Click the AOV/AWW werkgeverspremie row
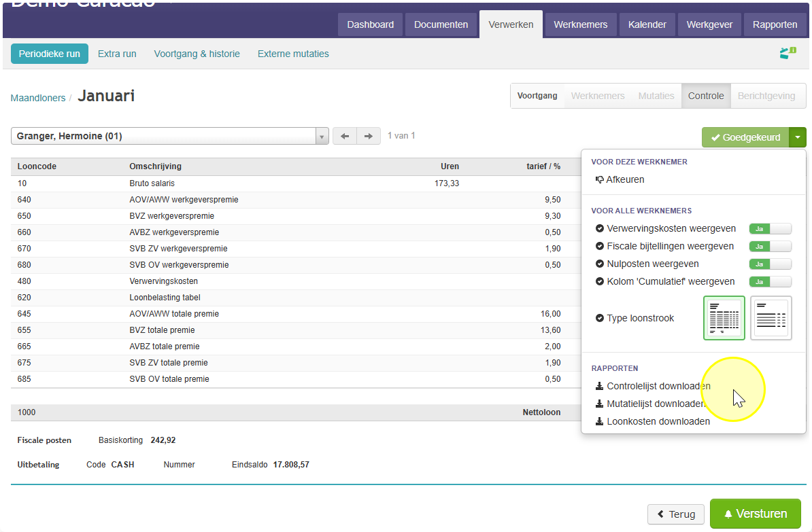Image resolution: width=812 pixels, height=532 pixels. (x=295, y=200)
